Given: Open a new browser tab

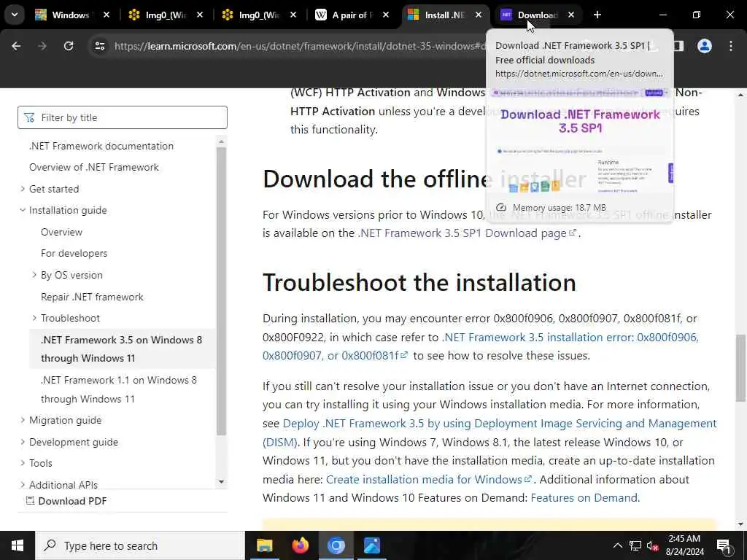Looking at the screenshot, I should point(597,15).
